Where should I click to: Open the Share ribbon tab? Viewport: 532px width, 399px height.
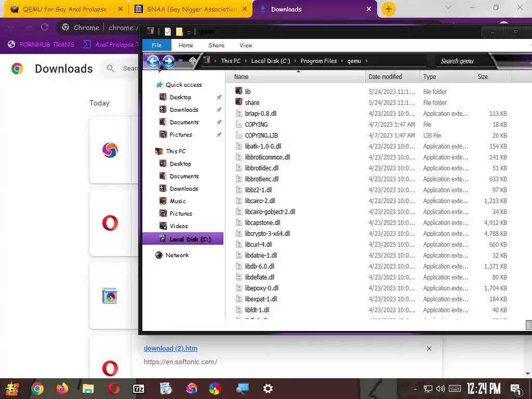[217, 45]
